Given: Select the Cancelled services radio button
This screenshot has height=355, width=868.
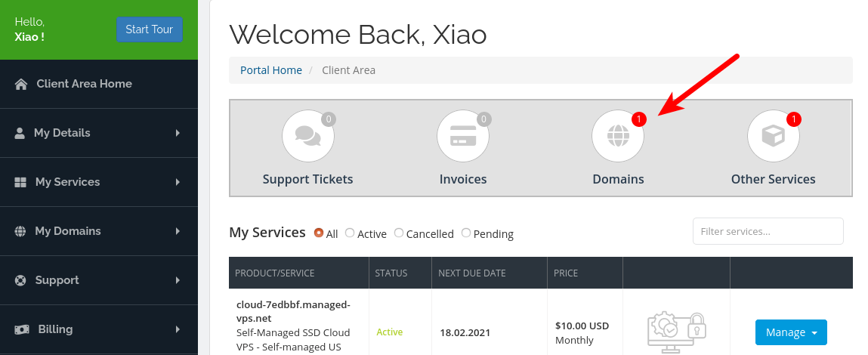Looking at the screenshot, I should click(399, 233).
